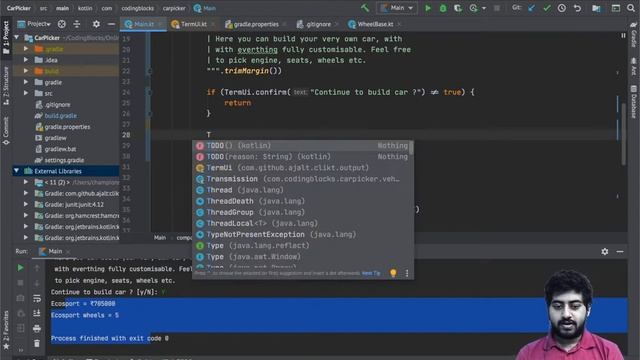Screen dimensions: 640x360
Task: Open Project Structure icon in the top toolbar
Action: [596, 8]
